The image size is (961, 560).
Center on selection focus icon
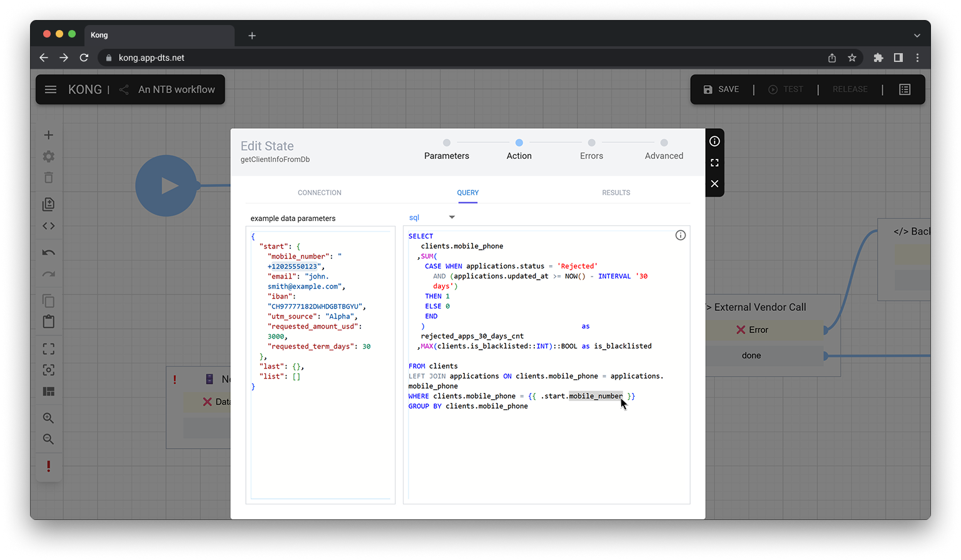[48, 370]
